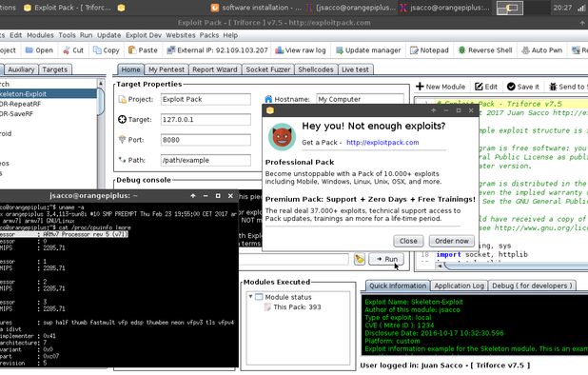Click the devil mascot icon in dialog
The height and width of the screenshot is (375, 588).
tap(282, 136)
